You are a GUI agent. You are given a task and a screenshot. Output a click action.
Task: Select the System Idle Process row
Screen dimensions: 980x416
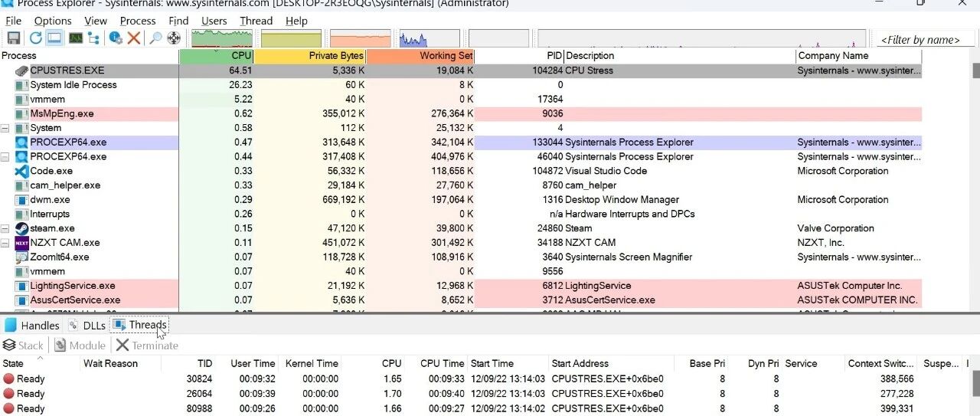(x=461, y=85)
